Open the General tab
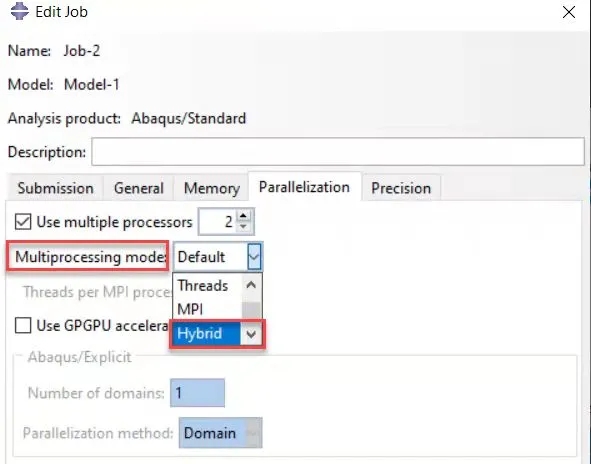The height and width of the screenshot is (464, 591). 139,188
